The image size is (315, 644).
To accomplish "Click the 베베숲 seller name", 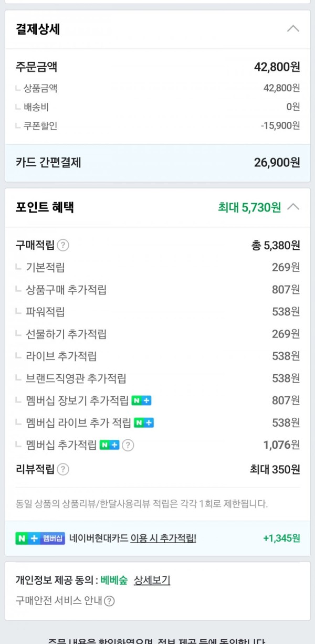I will coord(114,580).
